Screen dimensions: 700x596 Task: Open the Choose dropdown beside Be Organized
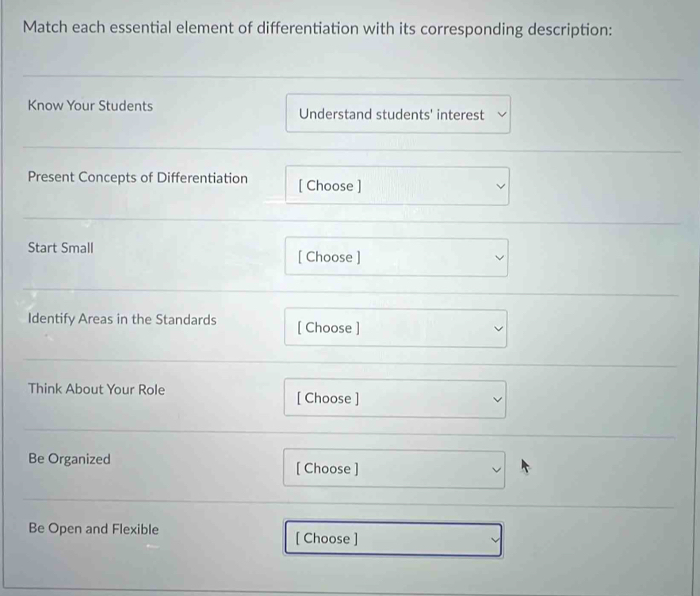tap(392, 468)
